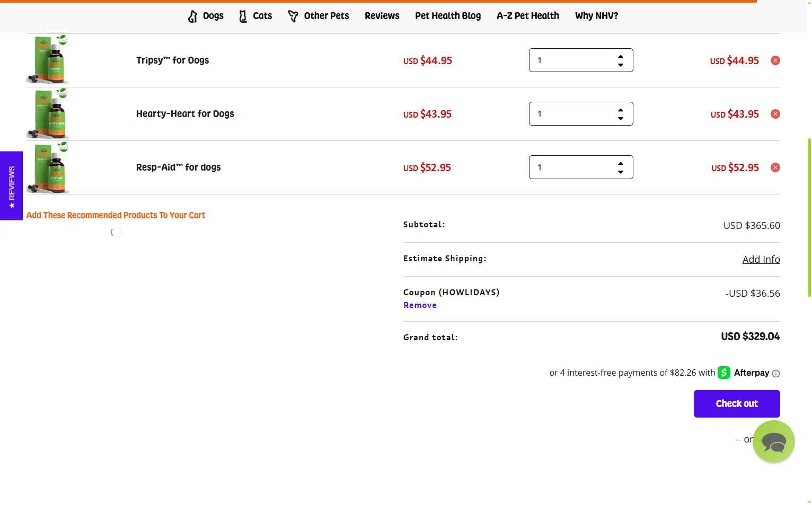Open the Resp-Aid for dogs product link
The width and height of the screenshot is (812, 505).
178,167
